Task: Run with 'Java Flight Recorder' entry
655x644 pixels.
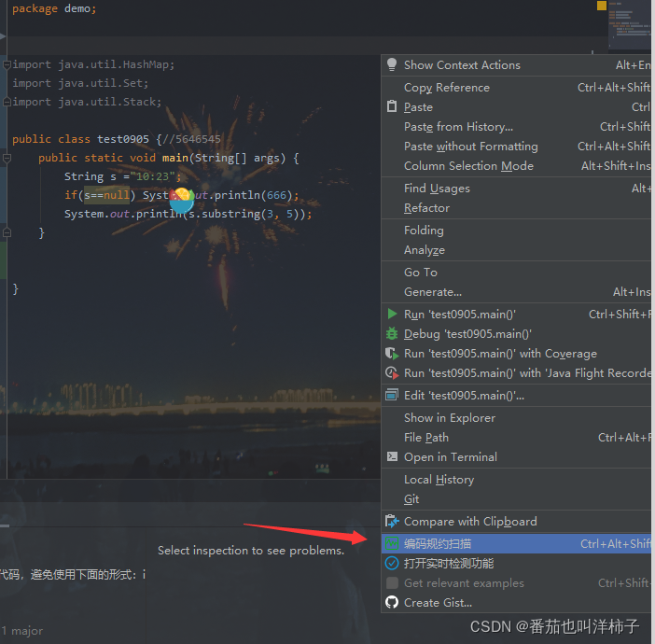Action: click(x=516, y=372)
